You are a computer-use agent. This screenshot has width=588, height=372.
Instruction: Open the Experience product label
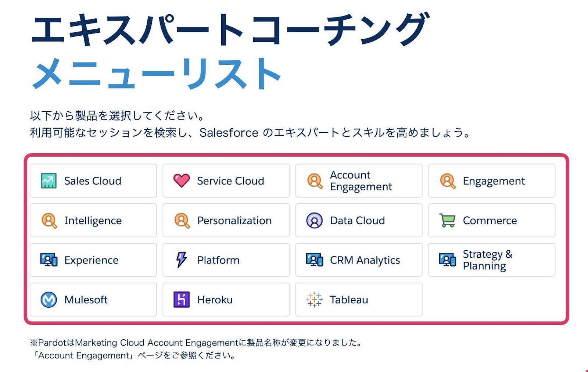92,260
